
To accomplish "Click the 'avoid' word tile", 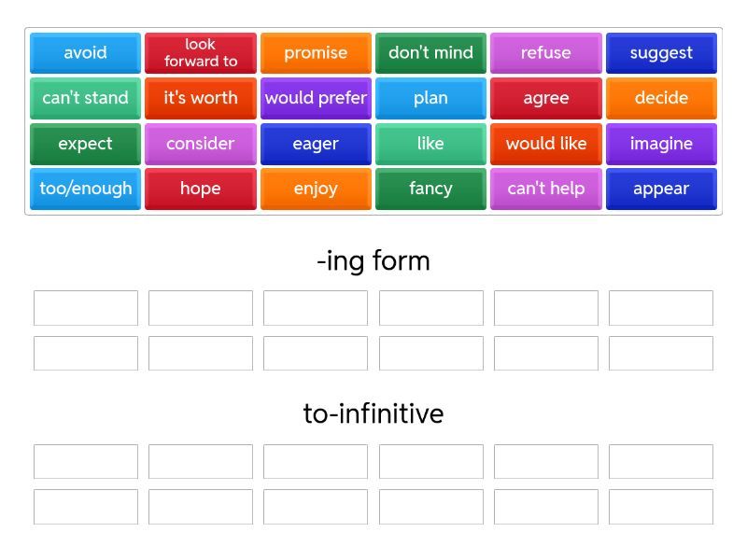I will point(85,53).
